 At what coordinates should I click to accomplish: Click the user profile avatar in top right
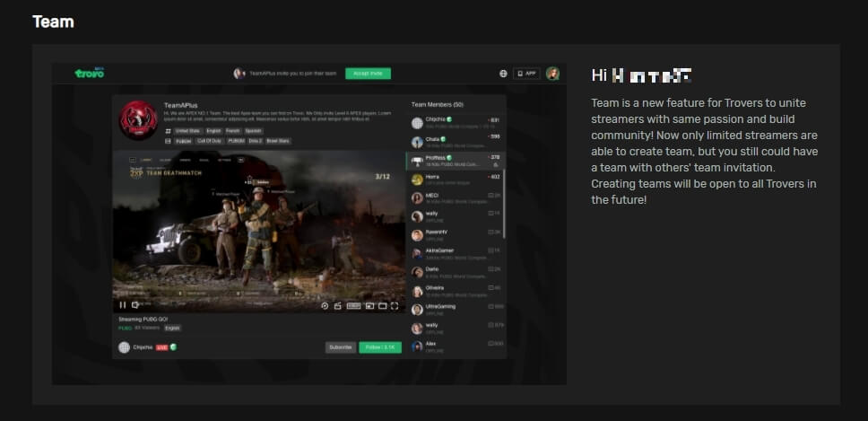tap(552, 74)
